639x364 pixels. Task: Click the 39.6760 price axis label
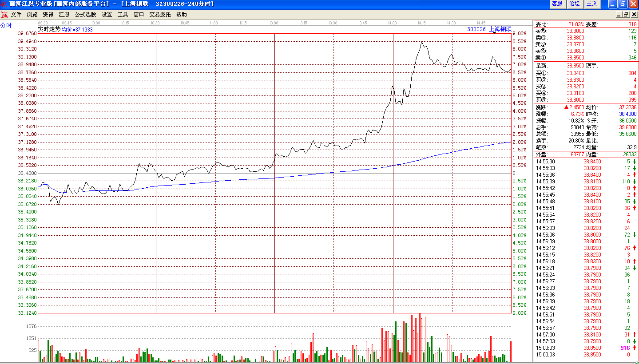27,33
